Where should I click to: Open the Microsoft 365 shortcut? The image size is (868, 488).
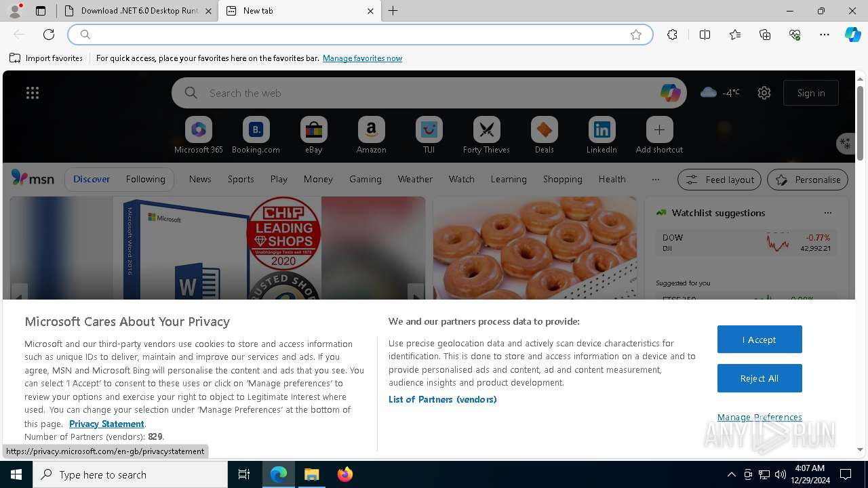click(199, 135)
